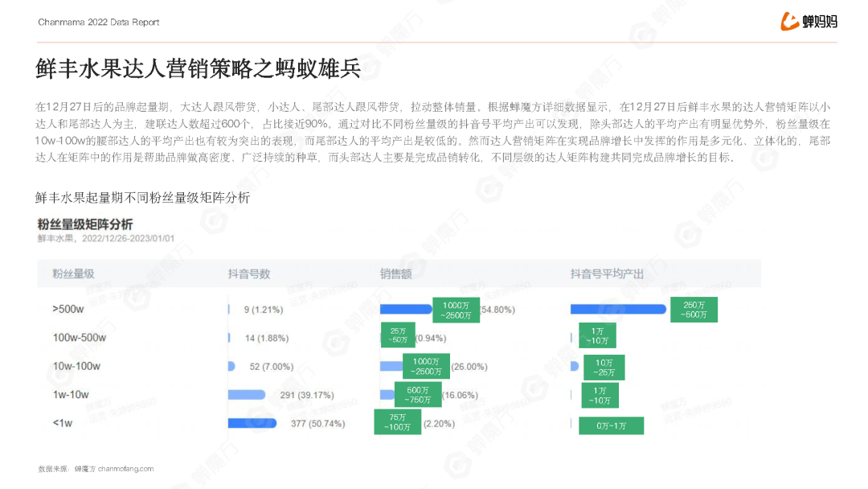Click the >500w average output bar
The height and width of the screenshot is (489, 868).
(618, 309)
